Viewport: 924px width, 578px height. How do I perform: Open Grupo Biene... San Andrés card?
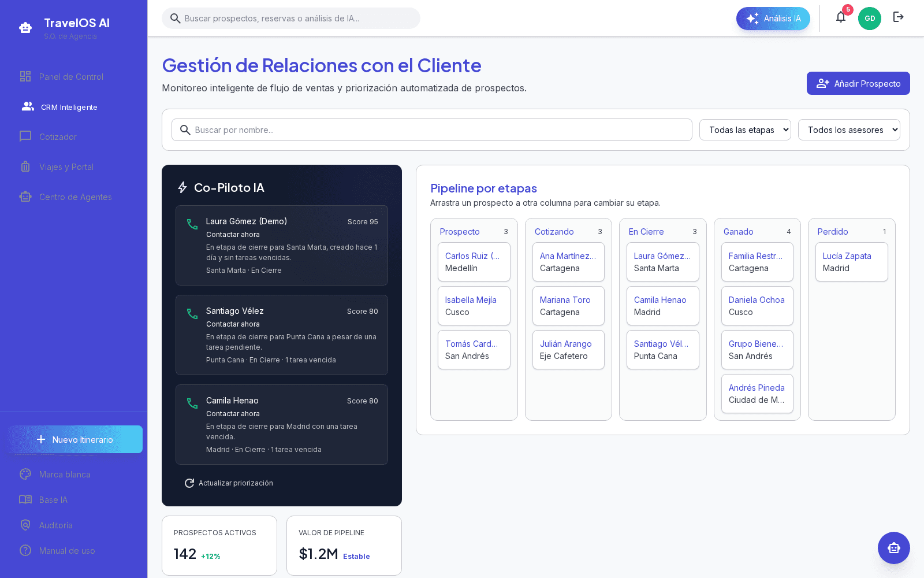pyautogui.click(x=757, y=350)
